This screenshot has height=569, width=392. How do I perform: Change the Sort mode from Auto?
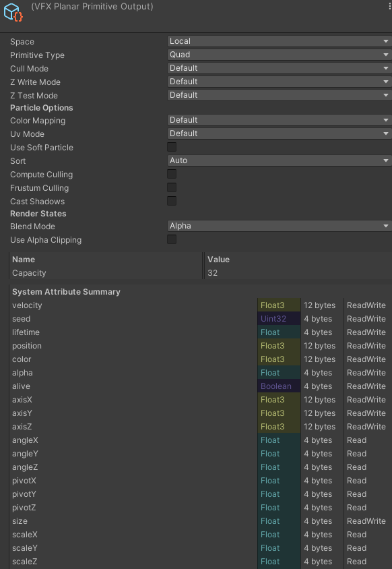tap(277, 160)
